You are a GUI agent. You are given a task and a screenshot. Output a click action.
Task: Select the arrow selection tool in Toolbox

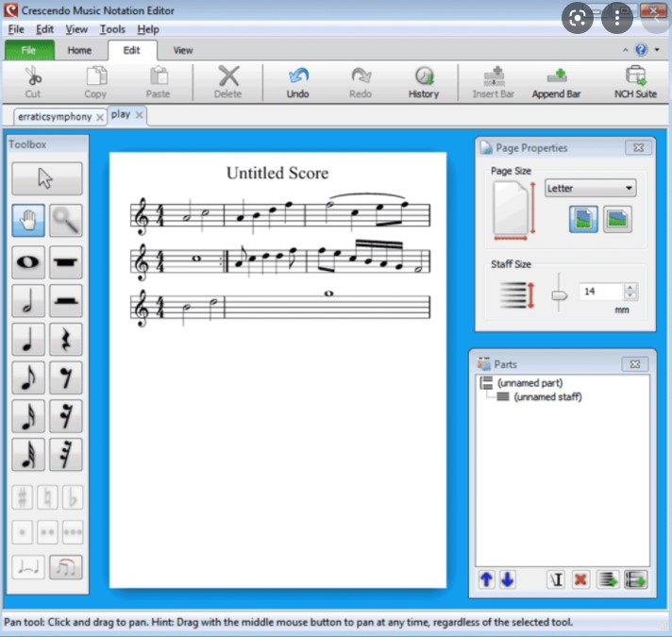coord(46,178)
